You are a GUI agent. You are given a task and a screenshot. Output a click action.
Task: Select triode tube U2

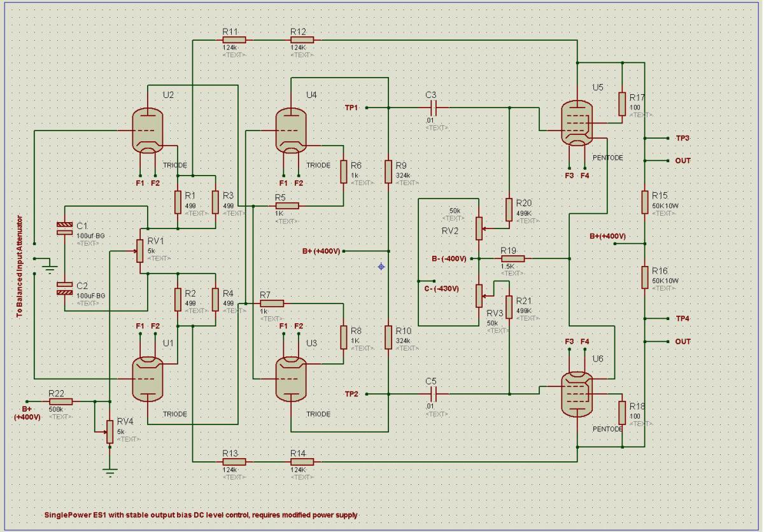[x=148, y=130]
